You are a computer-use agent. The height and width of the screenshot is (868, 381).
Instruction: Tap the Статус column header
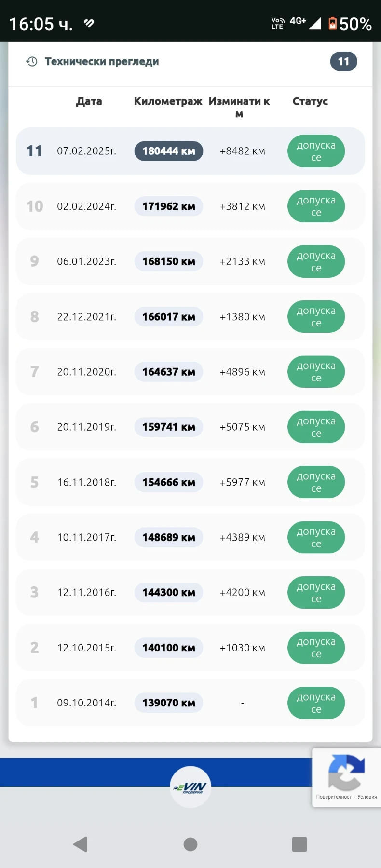[x=310, y=101]
